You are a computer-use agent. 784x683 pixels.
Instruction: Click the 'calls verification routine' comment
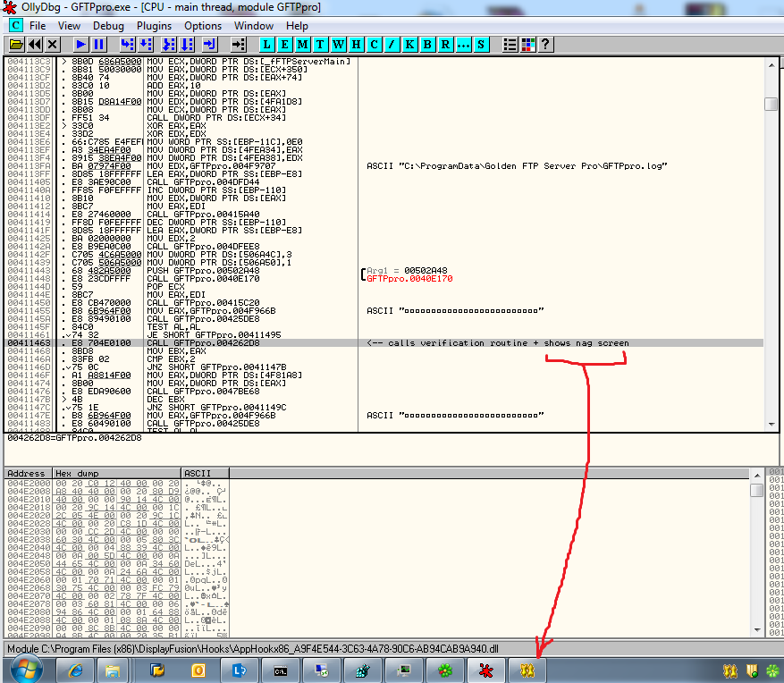[498, 343]
